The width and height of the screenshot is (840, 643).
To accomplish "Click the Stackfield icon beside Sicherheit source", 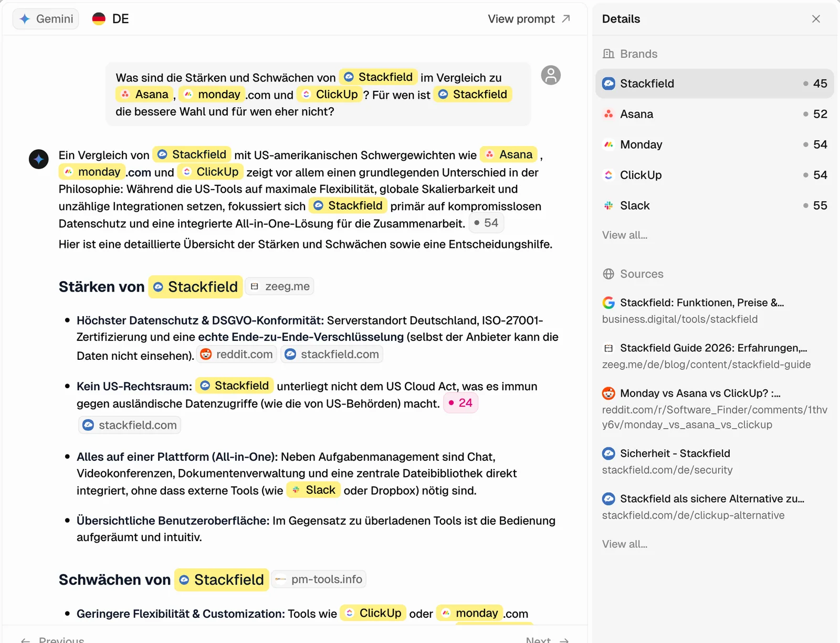I will pos(608,453).
